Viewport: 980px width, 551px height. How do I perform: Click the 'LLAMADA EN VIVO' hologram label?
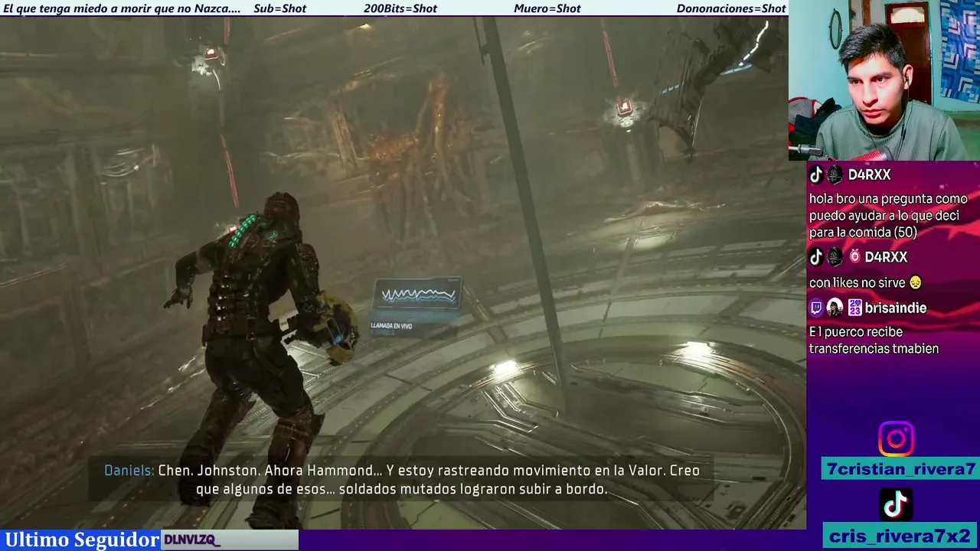pos(391,326)
